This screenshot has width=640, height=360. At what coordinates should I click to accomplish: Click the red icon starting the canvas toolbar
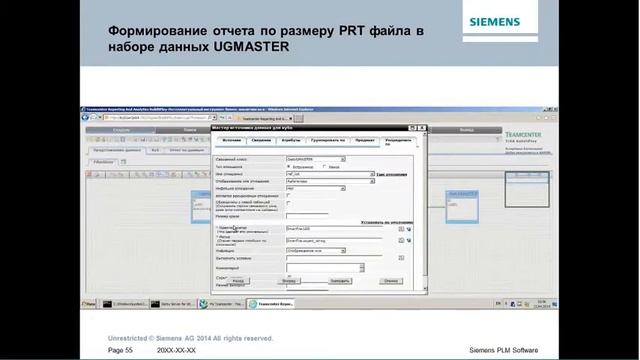click(89, 174)
